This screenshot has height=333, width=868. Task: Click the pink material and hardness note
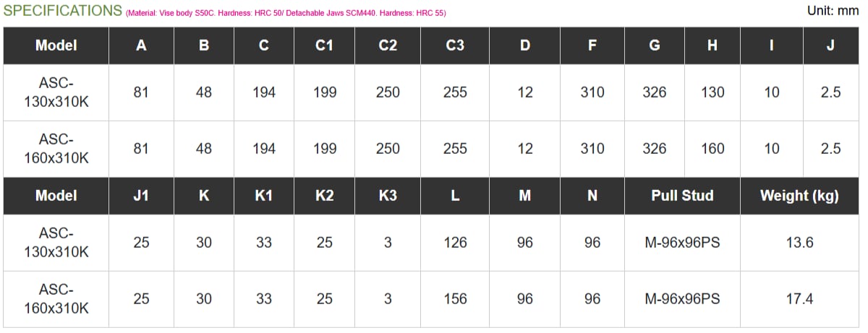tap(286, 13)
